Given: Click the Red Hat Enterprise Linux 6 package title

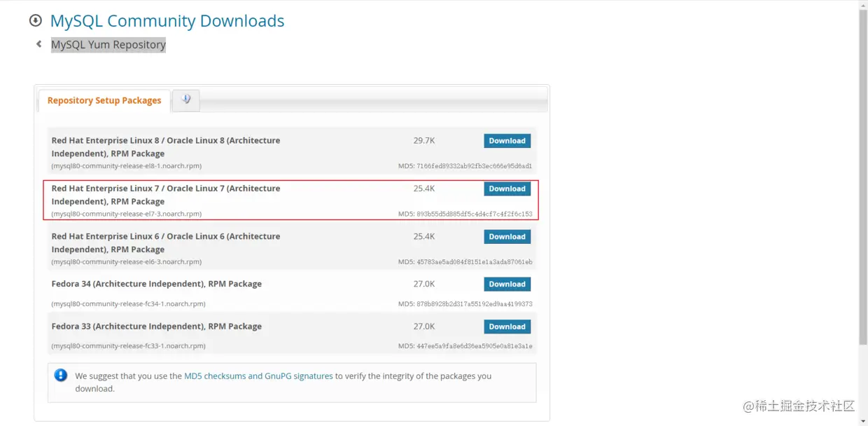Looking at the screenshot, I should point(166,242).
